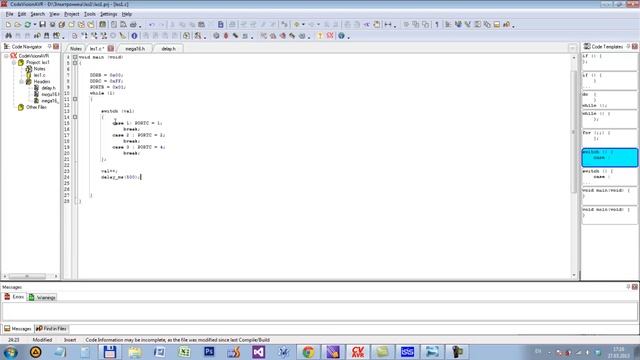Click the hand clipboard icon in toolbar
Image resolution: width=640 pixels, height=360 pixels.
coord(377,25)
